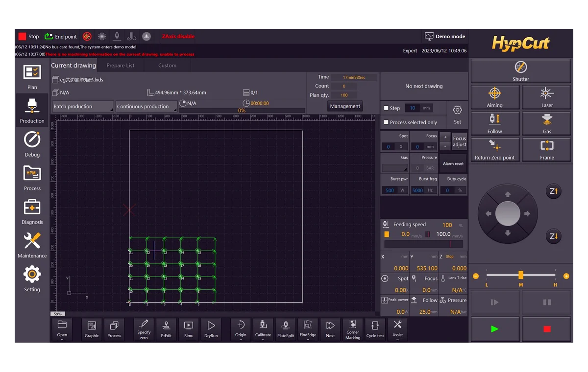Click the PlateSplit tool
Screen dimensions: 588x372
coord(286,329)
